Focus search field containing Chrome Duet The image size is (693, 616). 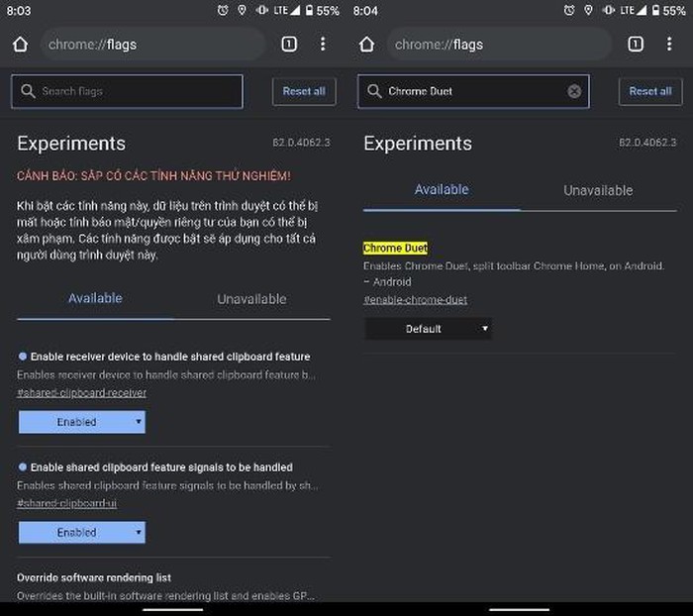coord(473,91)
